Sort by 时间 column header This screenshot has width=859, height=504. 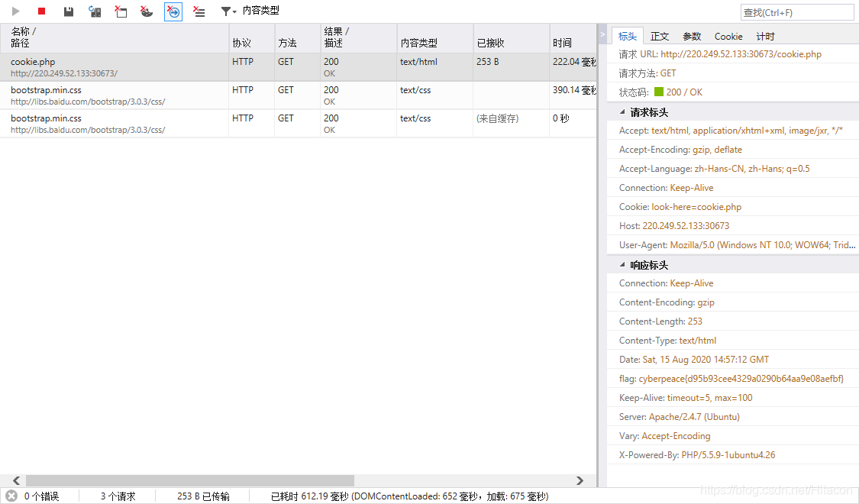[x=573, y=38]
